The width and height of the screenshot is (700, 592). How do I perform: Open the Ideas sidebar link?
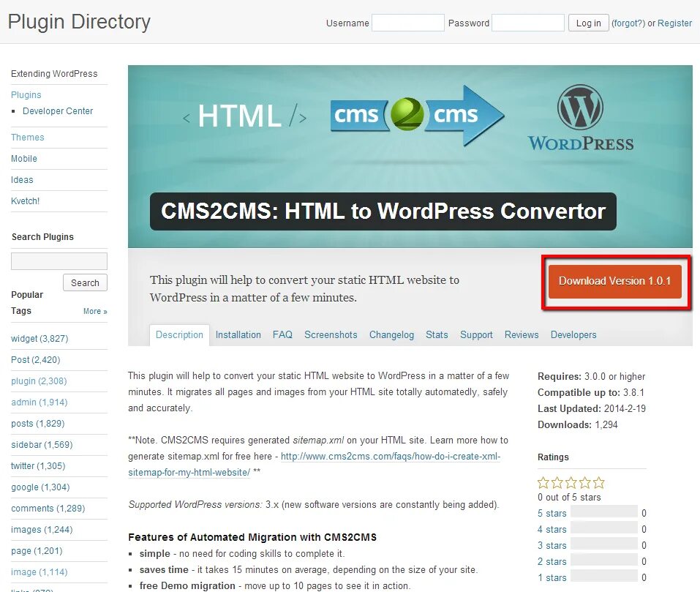[x=22, y=180]
